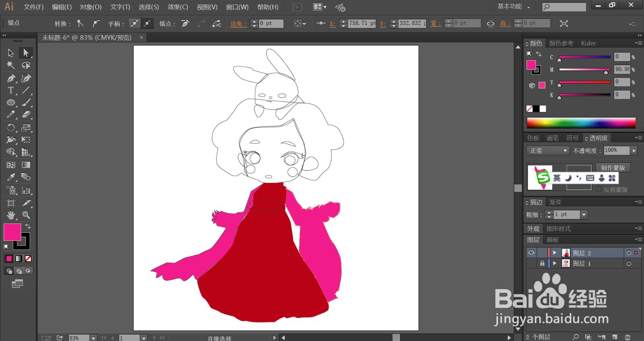Select the Lasso tool
644x341 pixels.
click(x=26, y=65)
